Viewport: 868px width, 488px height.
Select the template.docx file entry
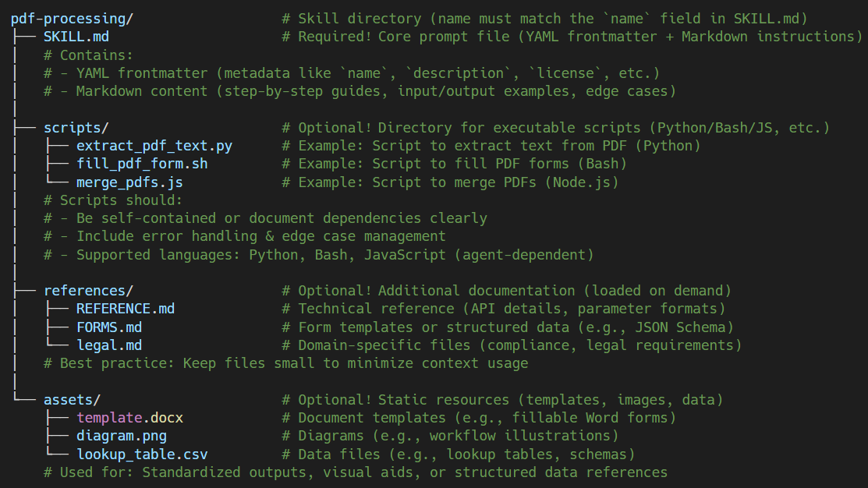click(129, 418)
